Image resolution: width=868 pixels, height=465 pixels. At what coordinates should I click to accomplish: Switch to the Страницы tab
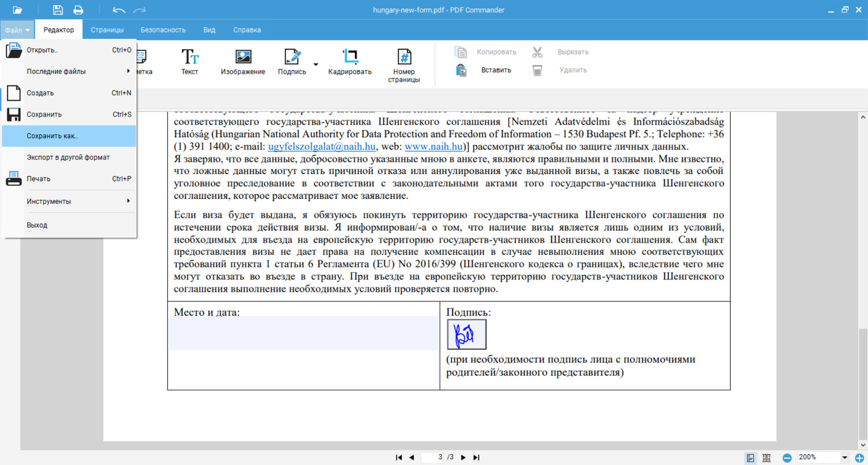(x=107, y=29)
